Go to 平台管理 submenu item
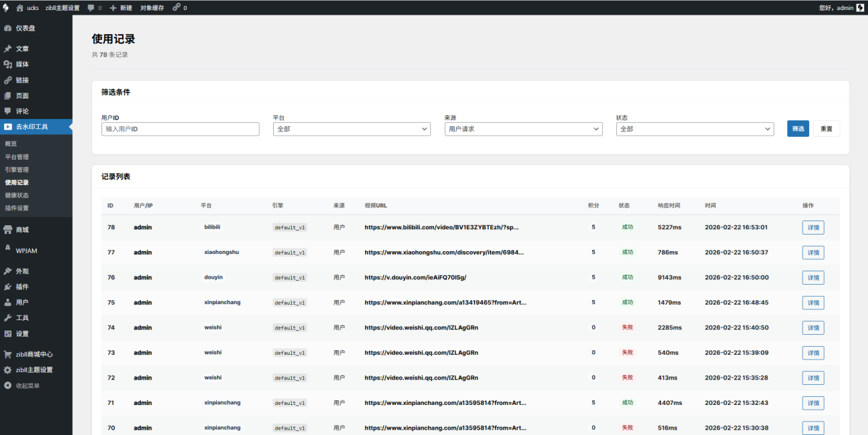 point(17,157)
